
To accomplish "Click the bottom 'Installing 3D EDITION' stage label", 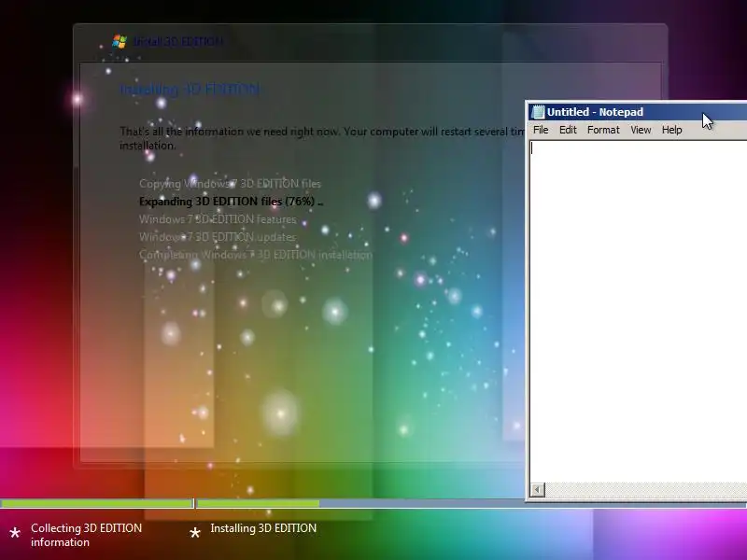I will click(263, 528).
